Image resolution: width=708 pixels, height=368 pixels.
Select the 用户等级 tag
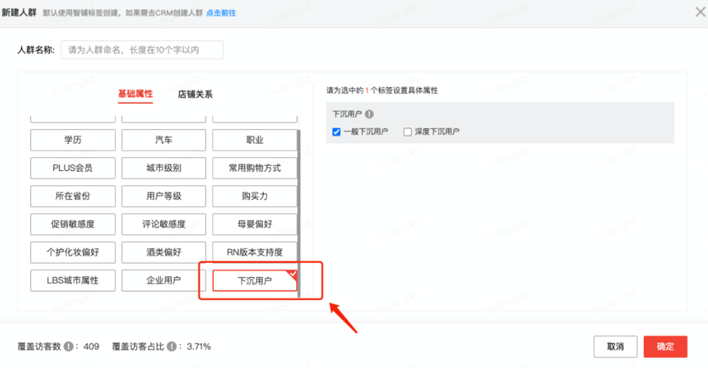163,196
